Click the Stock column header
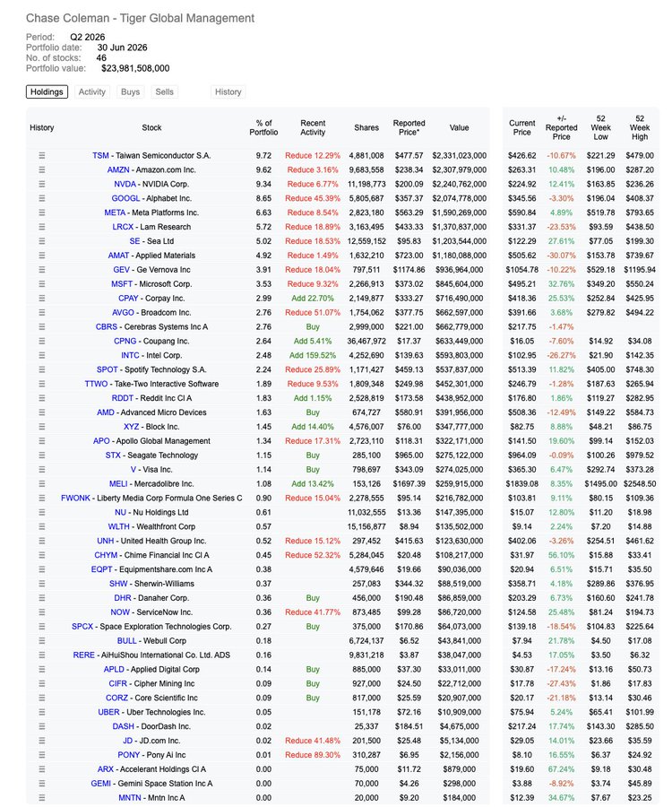The image size is (672, 807). tap(151, 127)
